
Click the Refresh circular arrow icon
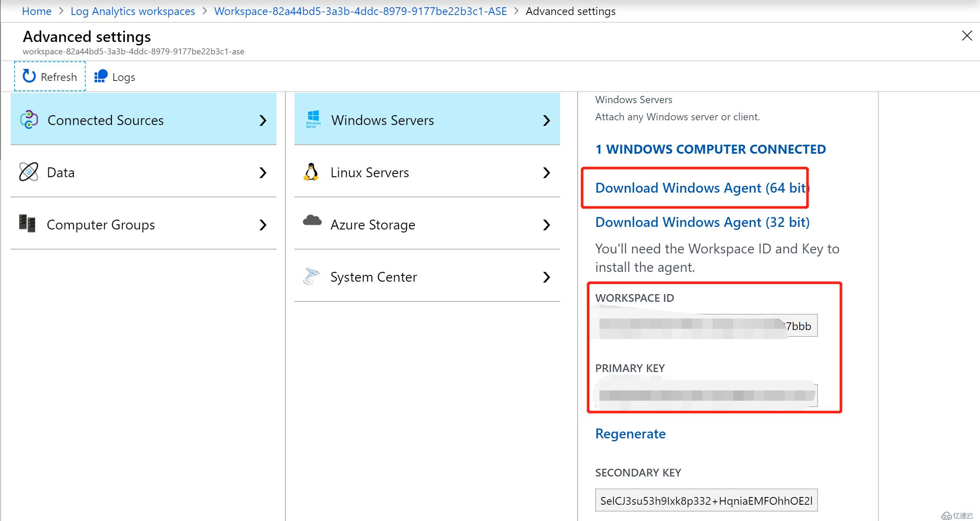click(x=29, y=76)
